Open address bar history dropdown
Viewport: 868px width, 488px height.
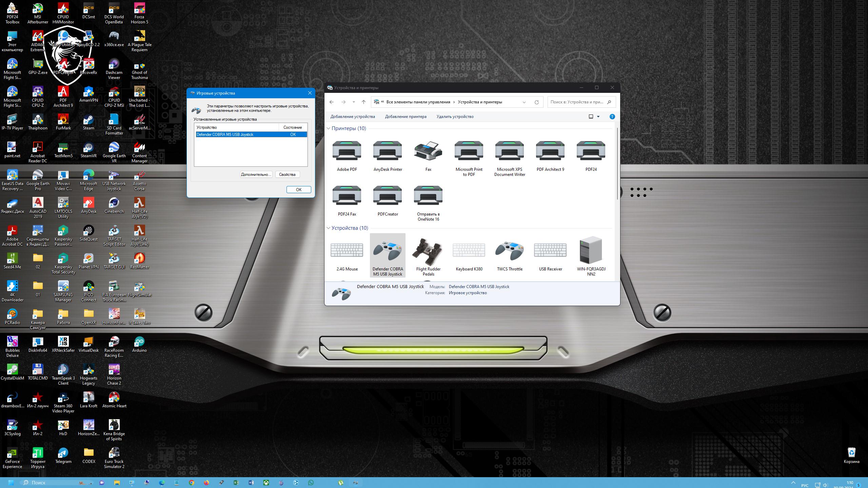[524, 102]
